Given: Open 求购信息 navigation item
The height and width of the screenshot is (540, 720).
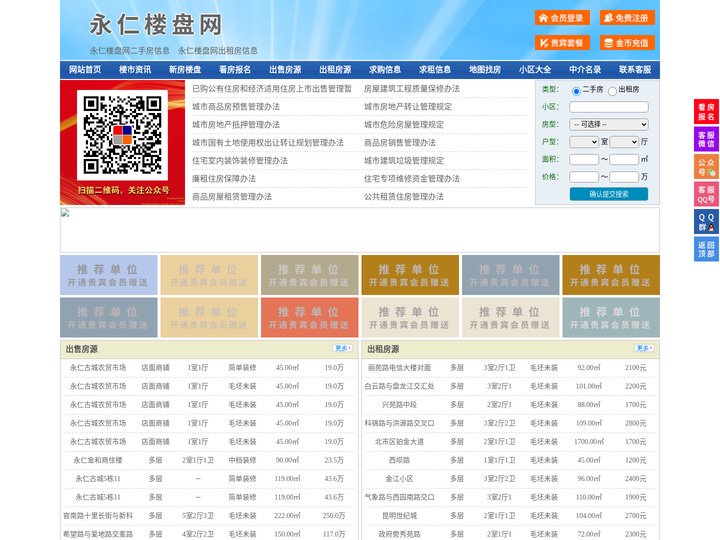Looking at the screenshot, I should coord(385,70).
